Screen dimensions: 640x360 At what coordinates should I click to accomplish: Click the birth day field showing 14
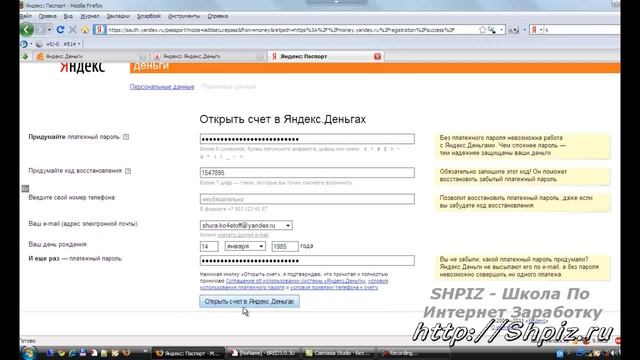[209, 246]
